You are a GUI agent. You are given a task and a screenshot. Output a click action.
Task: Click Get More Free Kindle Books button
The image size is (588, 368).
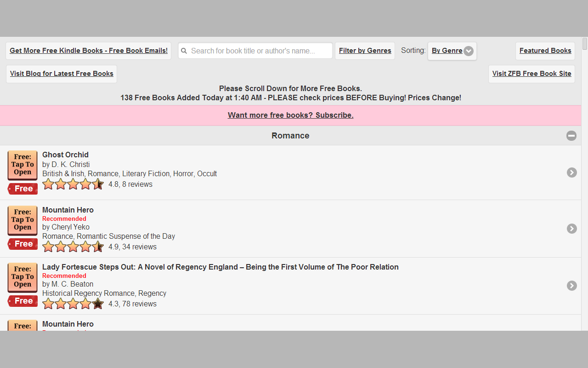pos(89,51)
